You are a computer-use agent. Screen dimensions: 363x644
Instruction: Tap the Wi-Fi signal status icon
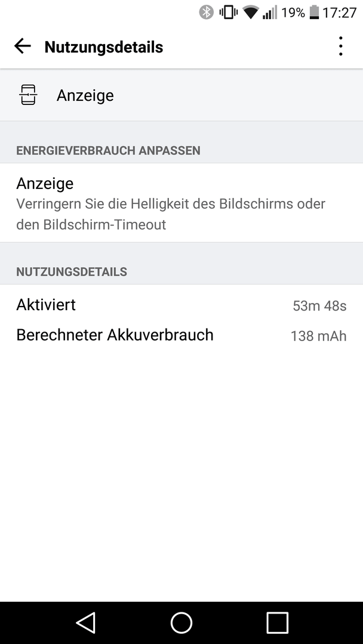(x=250, y=13)
